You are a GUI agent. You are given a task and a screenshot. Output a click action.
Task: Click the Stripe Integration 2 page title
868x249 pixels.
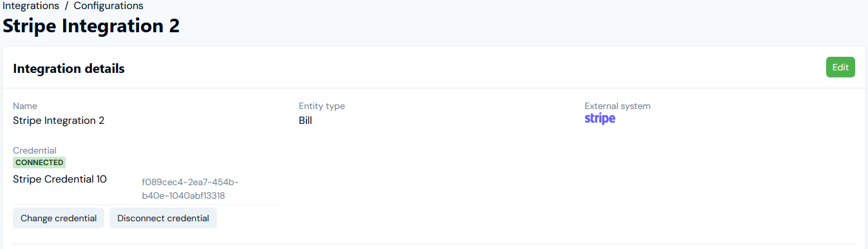(91, 26)
